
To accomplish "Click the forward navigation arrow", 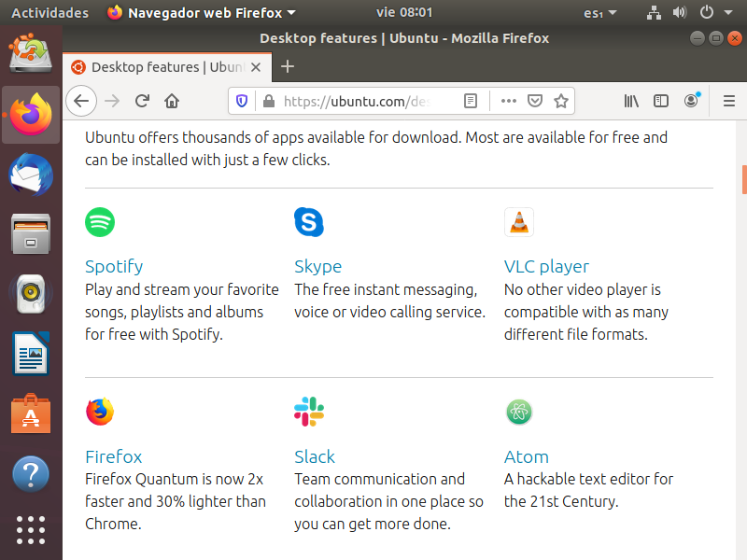I will click(112, 101).
